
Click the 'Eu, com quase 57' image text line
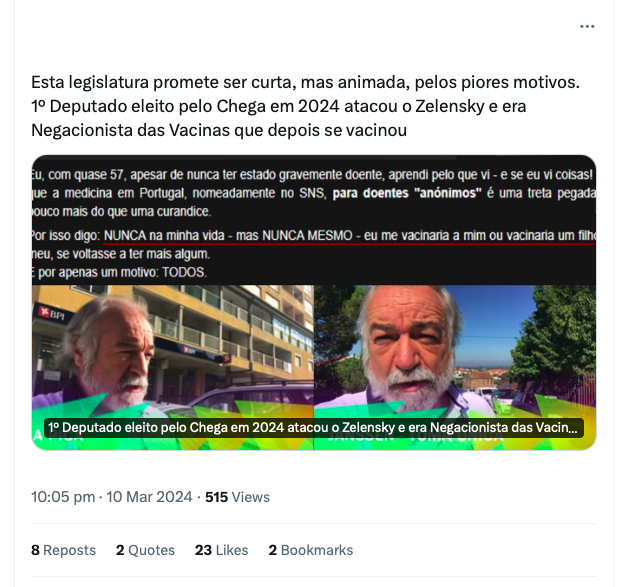[313, 175]
